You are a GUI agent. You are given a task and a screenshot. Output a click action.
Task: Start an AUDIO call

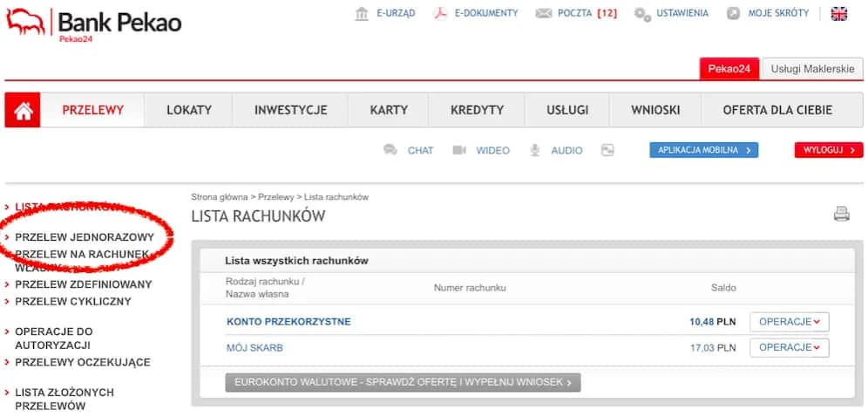[566, 151]
